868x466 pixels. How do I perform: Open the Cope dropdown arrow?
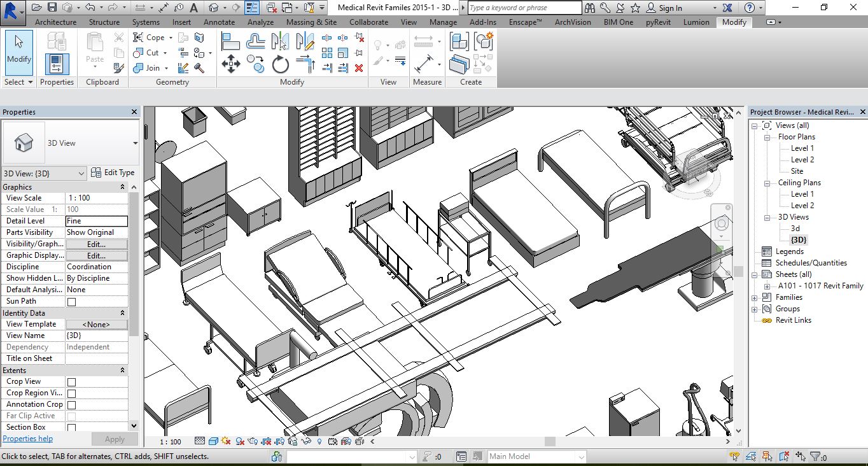170,38
